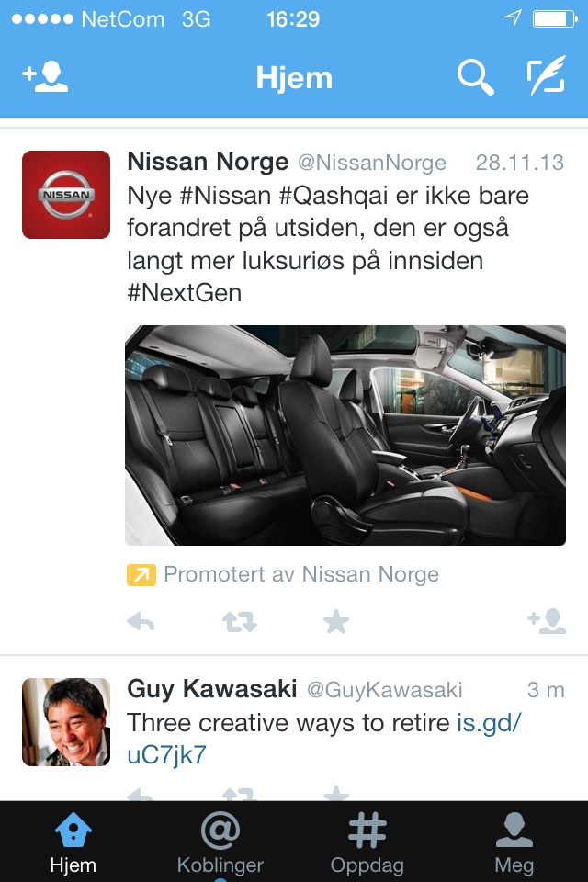Open the Nissan Norge profile avatar

click(x=66, y=195)
